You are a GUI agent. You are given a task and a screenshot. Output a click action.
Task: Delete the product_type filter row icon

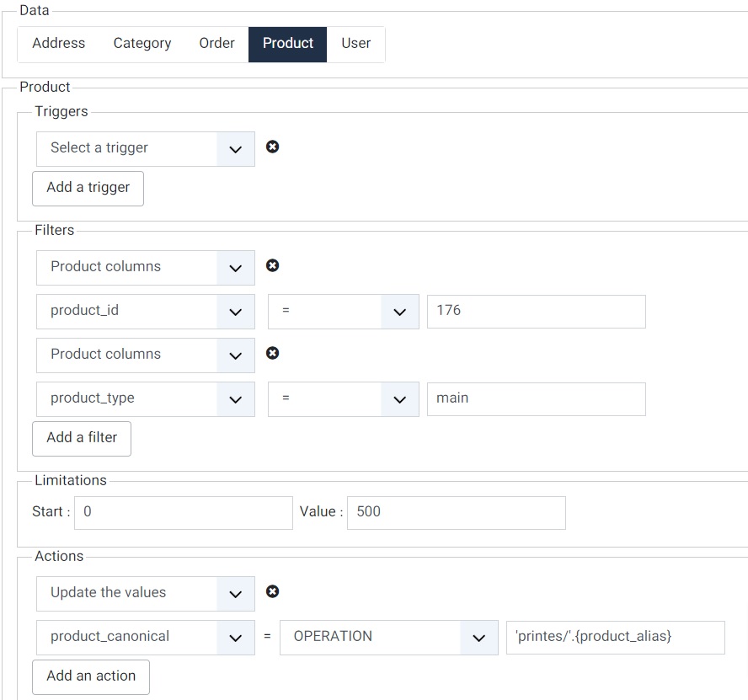272,353
